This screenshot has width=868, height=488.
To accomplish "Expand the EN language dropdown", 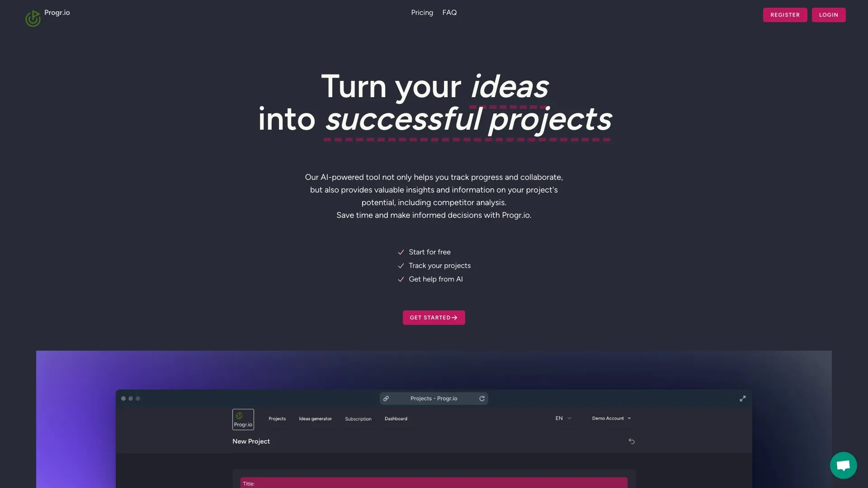I will (x=563, y=418).
